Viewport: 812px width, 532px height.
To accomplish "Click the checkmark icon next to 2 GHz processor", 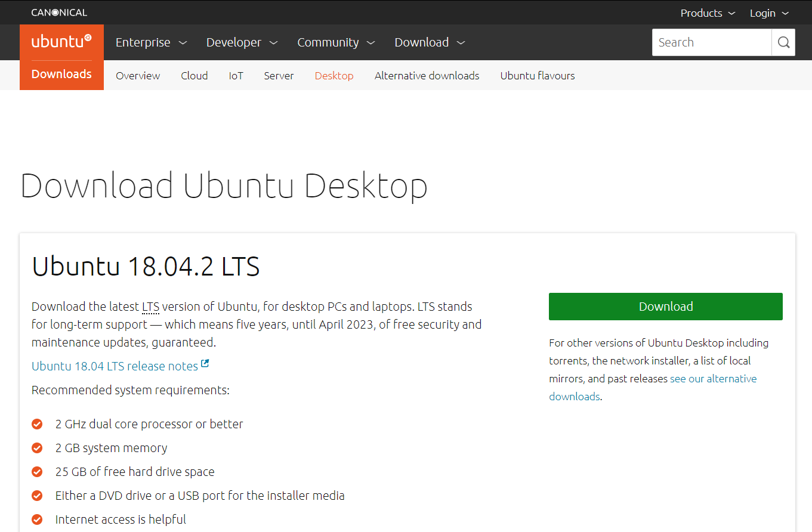I will (37, 424).
